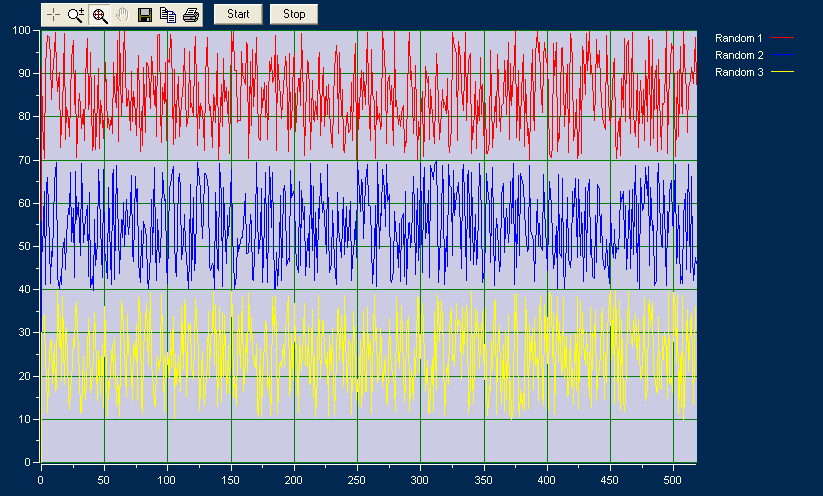This screenshot has height=496, width=823.
Task: Click the blue Random 2 line swatch
Action: [784, 55]
